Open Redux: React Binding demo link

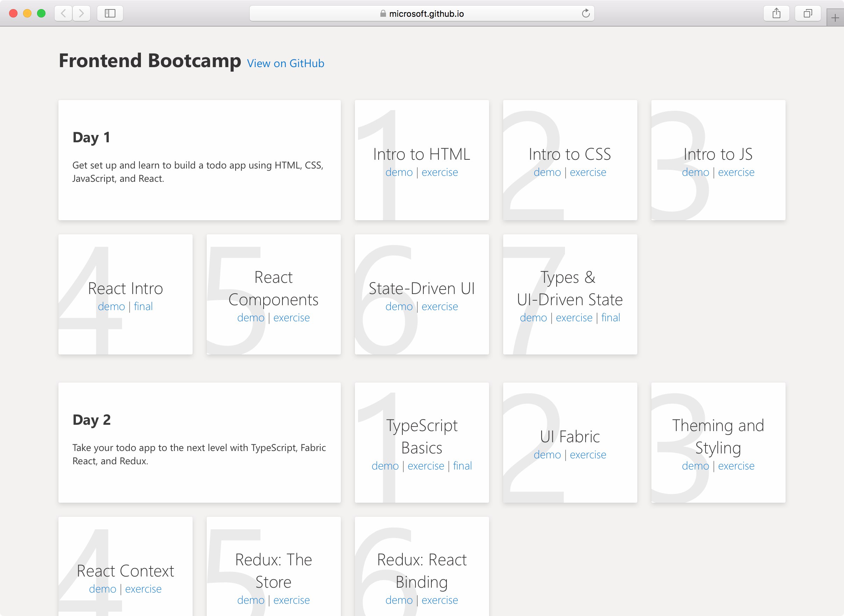pyautogui.click(x=399, y=600)
